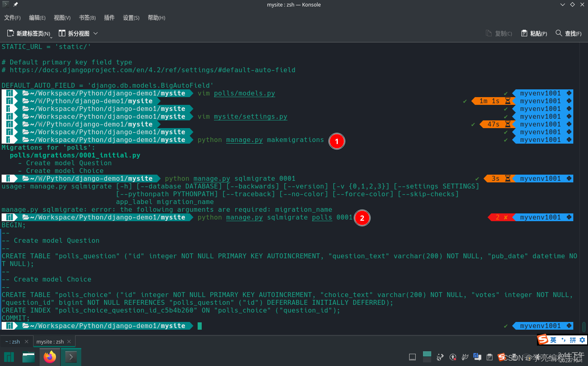Open the clipboard tray icon
Viewport: 588px width, 366px height.
pos(489,357)
